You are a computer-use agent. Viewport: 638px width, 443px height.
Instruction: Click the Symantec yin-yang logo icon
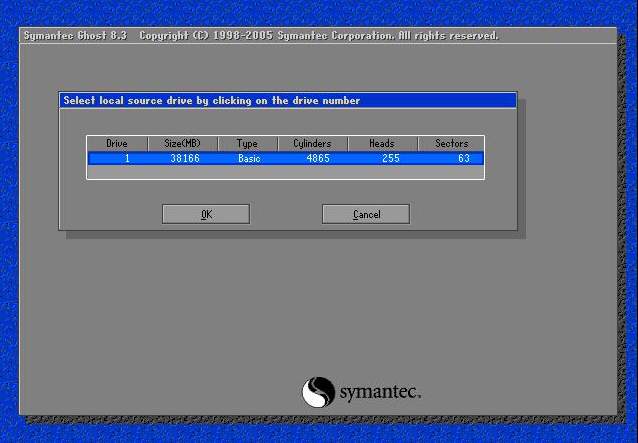point(317,391)
